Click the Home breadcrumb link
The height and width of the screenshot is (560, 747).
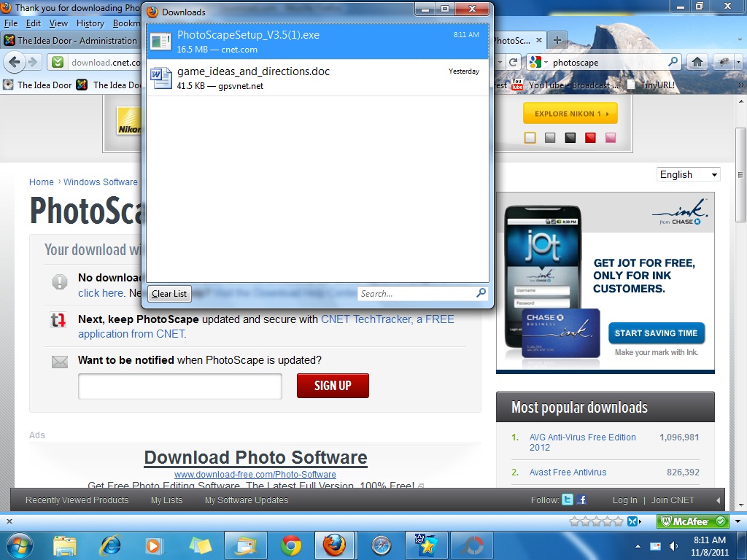pyautogui.click(x=42, y=182)
